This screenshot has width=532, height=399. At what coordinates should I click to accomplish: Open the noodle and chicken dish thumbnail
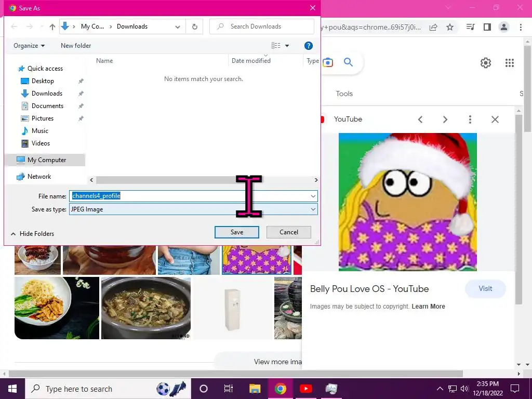click(57, 308)
